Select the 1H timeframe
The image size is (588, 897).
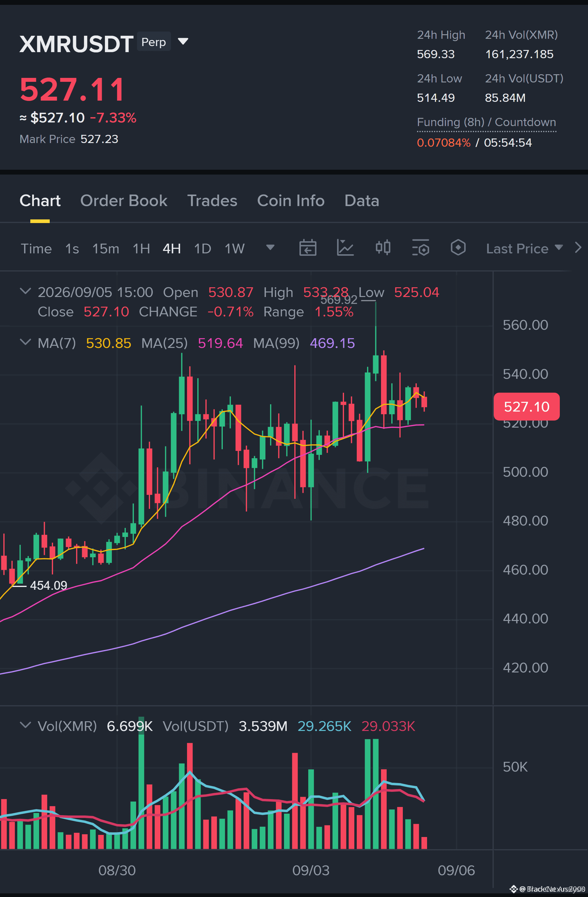[141, 248]
